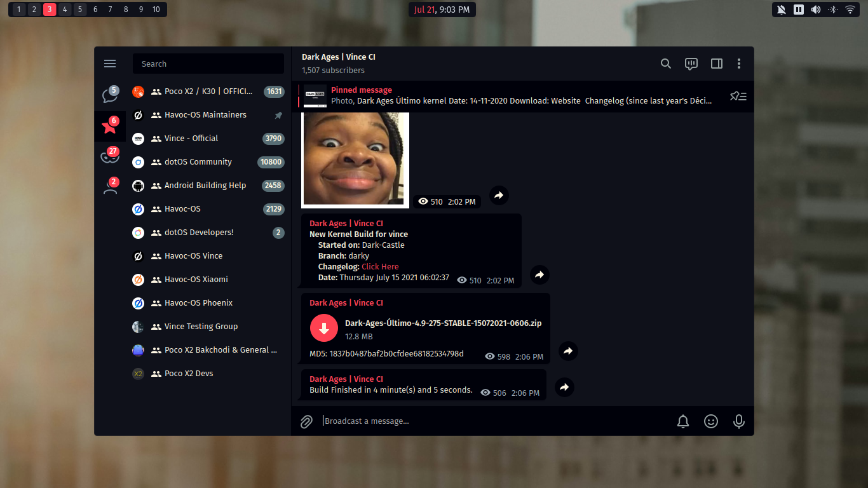Viewport: 868px width, 488px height.
Task: Open Poco X2 / K30 OFFICIAL chat
Action: point(208,91)
